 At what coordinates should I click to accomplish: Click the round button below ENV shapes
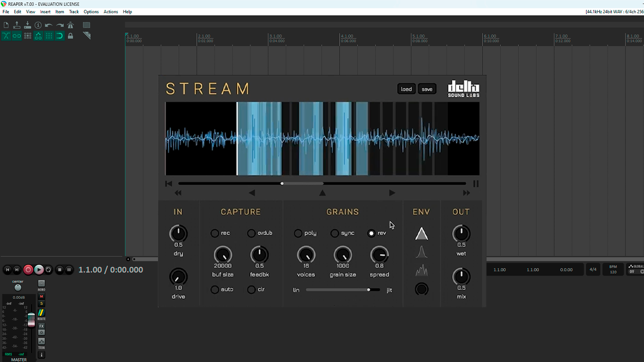pos(421,289)
